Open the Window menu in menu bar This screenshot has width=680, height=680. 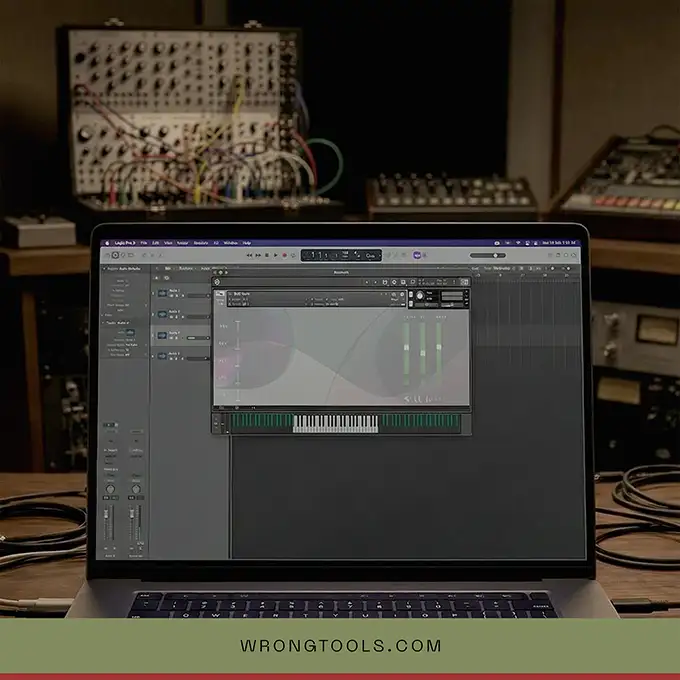click(230, 243)
